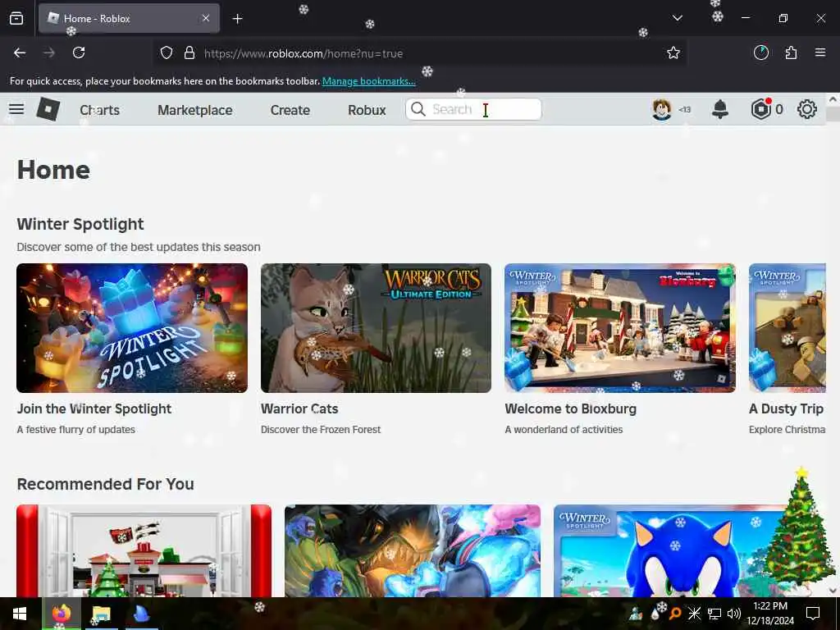Image resolution: width=840 pixels, height=630 pixels.
Task: Open the Winter Spotlight thumbnail
Action: 132,328
